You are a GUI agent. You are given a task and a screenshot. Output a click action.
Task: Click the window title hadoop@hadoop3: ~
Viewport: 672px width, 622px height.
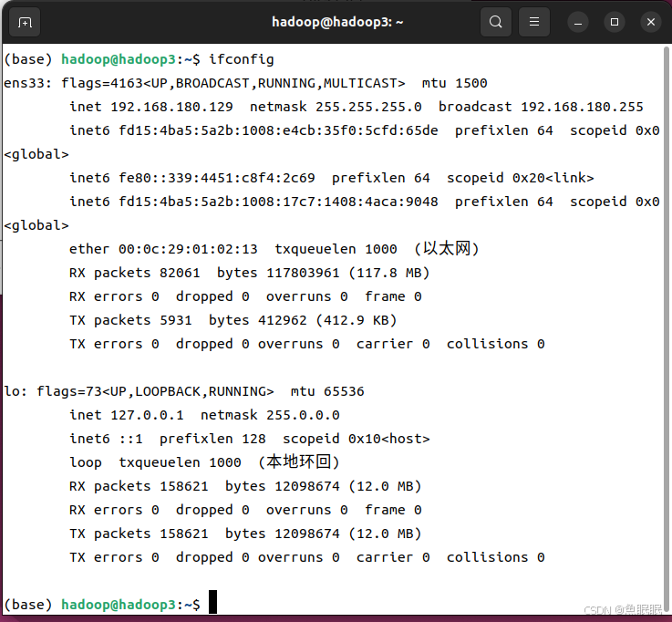[337, 22]
